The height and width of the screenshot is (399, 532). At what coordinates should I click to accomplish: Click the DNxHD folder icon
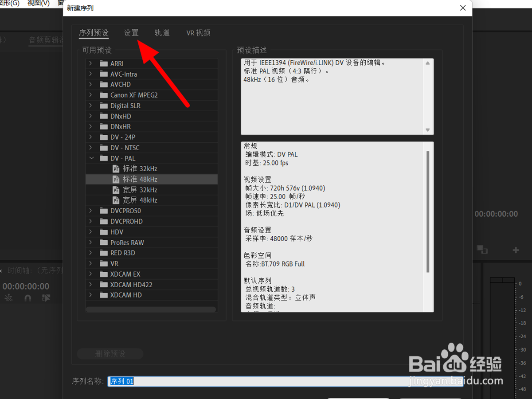point(104,116)
